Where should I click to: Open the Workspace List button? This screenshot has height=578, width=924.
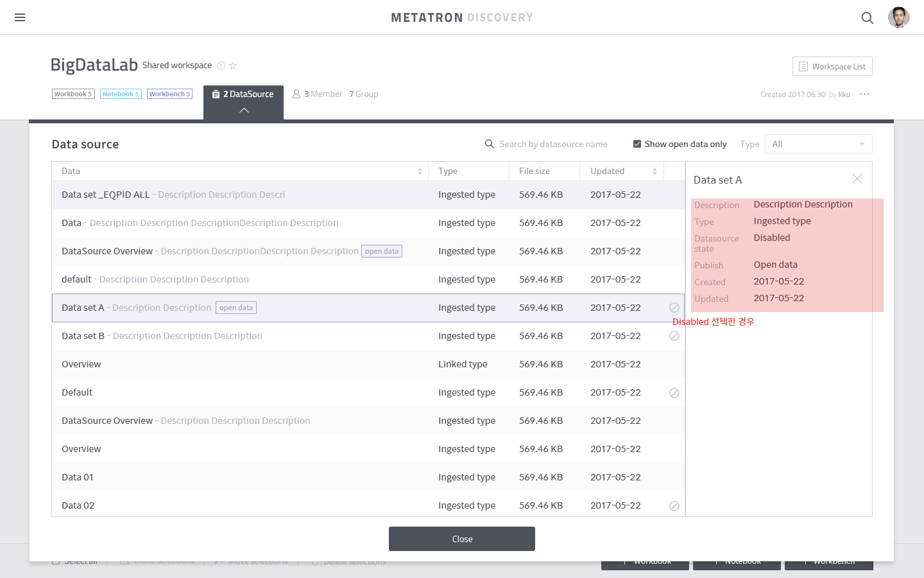tap(832, 66)
